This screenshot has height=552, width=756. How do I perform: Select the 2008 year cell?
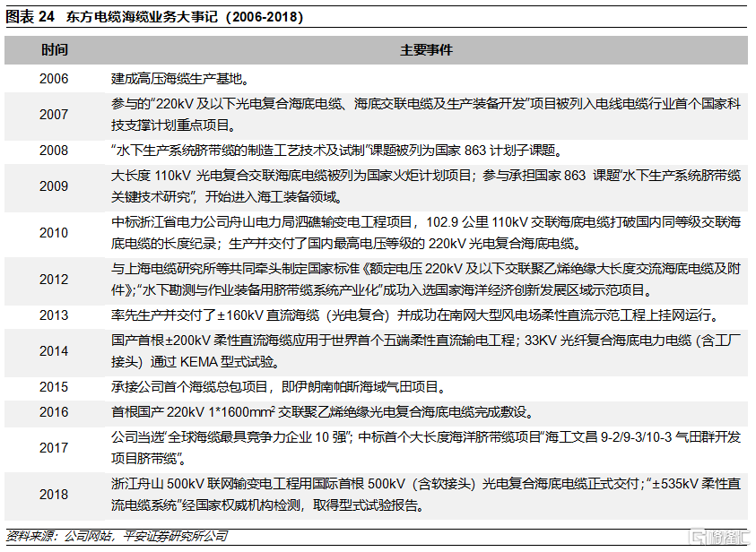[54, 151]
